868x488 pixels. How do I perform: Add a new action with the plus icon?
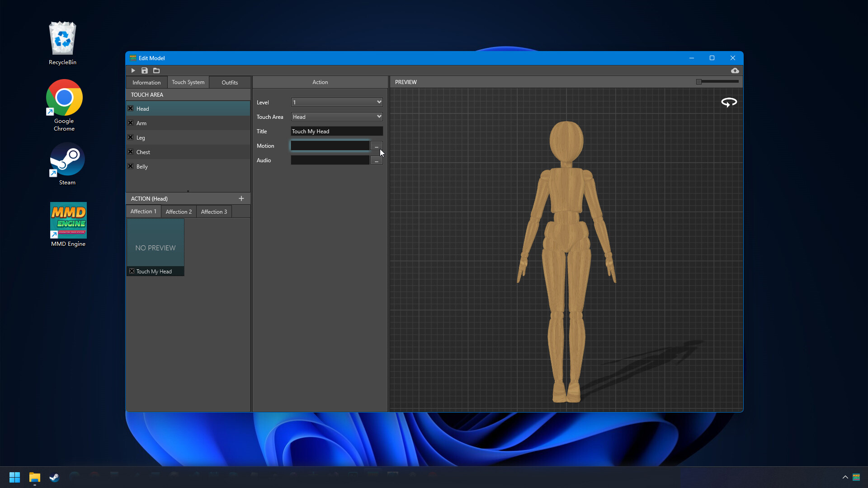[241, 198]
